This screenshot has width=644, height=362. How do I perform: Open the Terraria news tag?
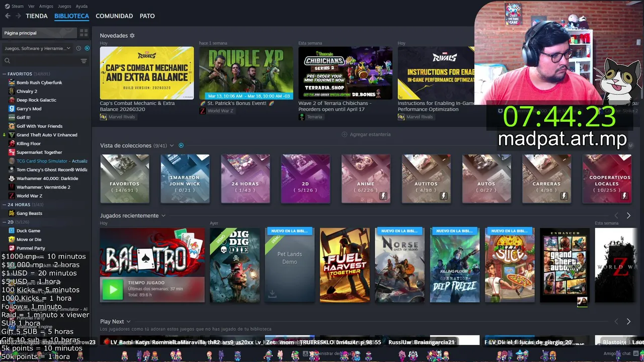pos(310,117)
